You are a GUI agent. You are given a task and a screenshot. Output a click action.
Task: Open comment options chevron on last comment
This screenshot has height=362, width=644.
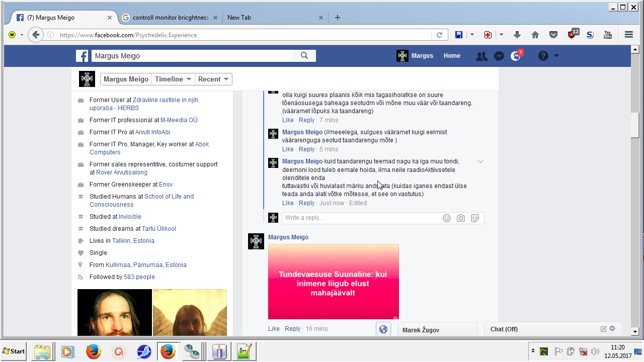(480, 161)
